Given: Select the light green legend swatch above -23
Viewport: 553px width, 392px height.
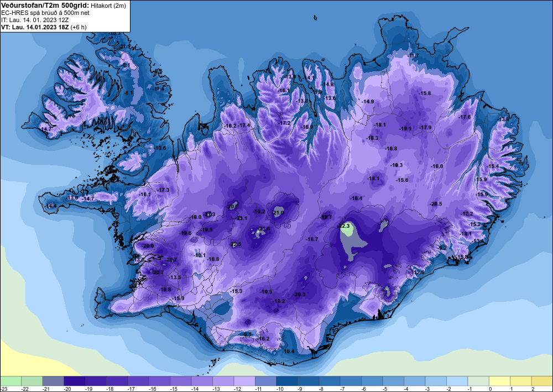Looking at the screenshot, I should [11, 381].
